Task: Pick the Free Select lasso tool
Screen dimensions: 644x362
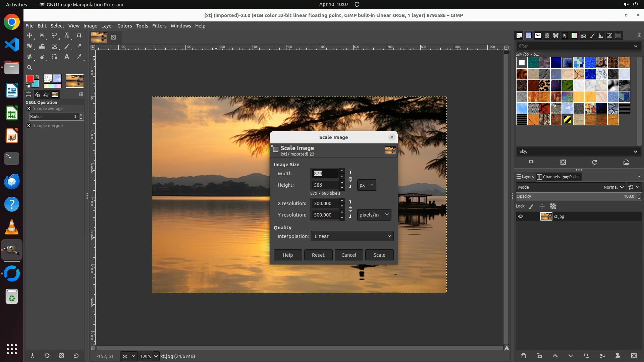Action: (x=54, y=35)
